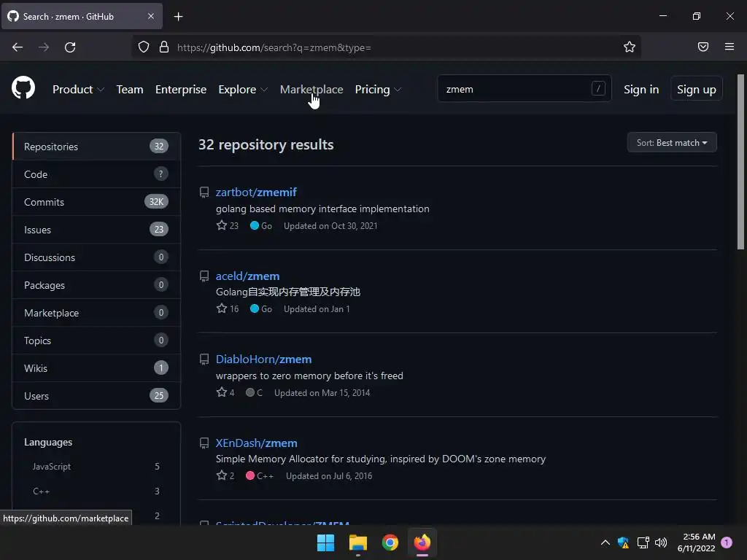Click the repo icon beside aceld/zmem
This screenshot has width=747, height=560.
204,276
